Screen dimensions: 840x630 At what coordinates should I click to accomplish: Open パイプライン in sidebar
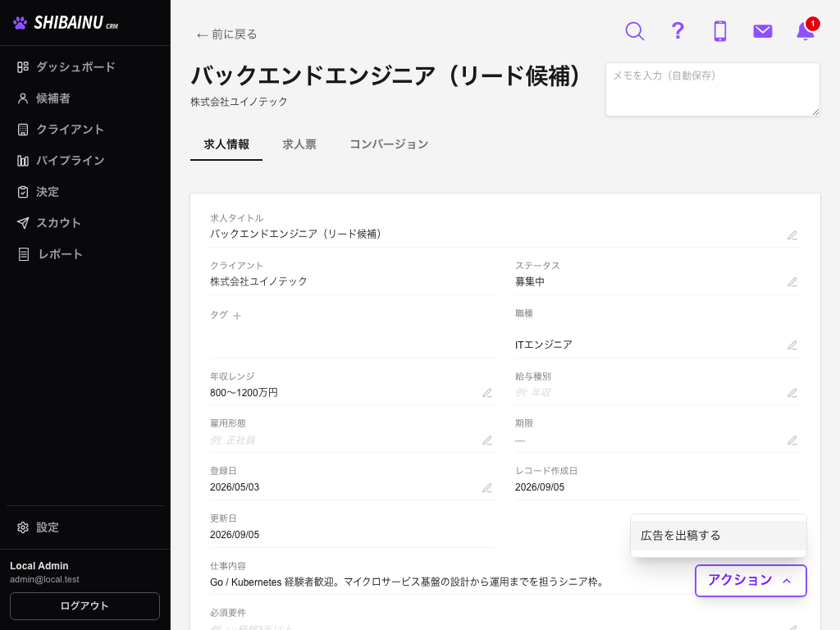(x=61, y=160)
